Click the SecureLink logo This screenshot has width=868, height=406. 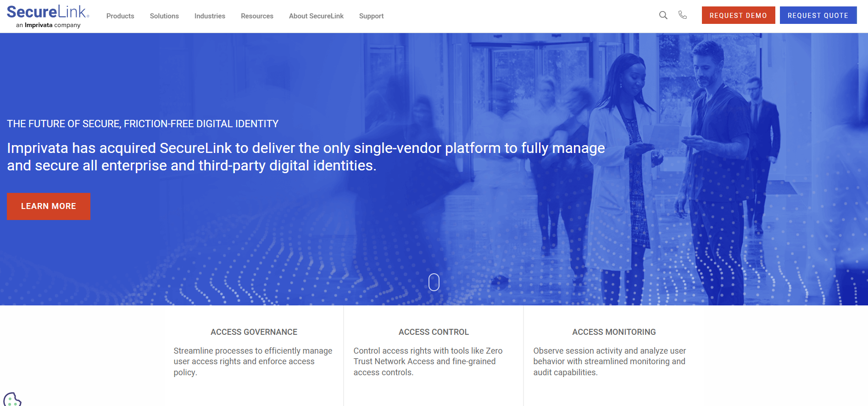pos(48,12)
